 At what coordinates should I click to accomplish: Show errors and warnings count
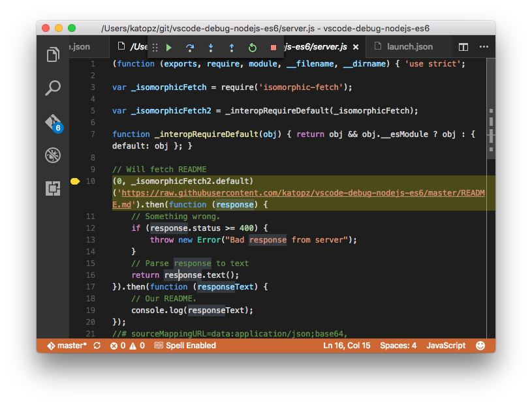127,346
